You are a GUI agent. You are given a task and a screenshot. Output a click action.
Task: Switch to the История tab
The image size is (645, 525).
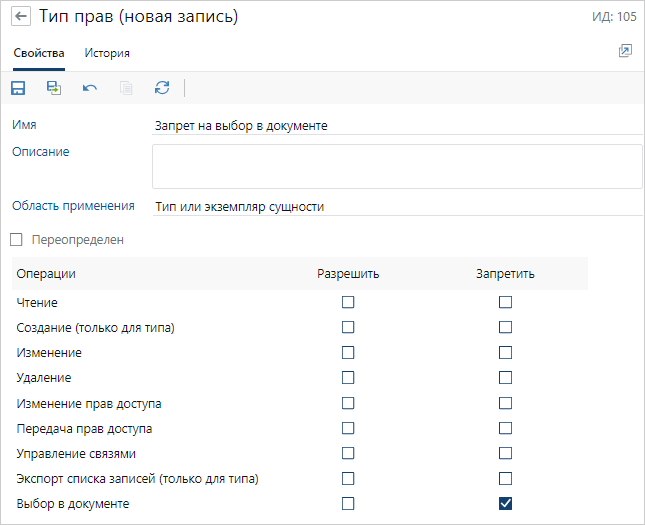point(107,53)
